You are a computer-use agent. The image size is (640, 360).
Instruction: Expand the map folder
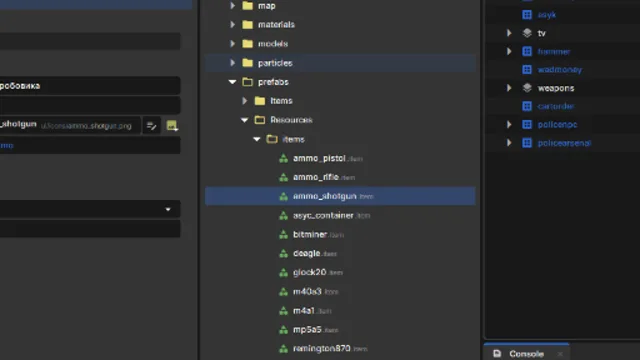(232, 6)
